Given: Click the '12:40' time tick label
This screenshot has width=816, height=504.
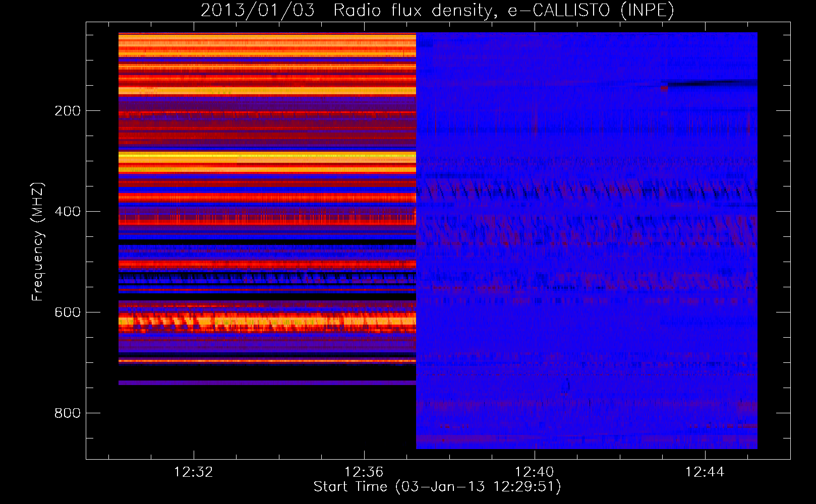Looking at the screenshot, I should [x=534, y=472].
